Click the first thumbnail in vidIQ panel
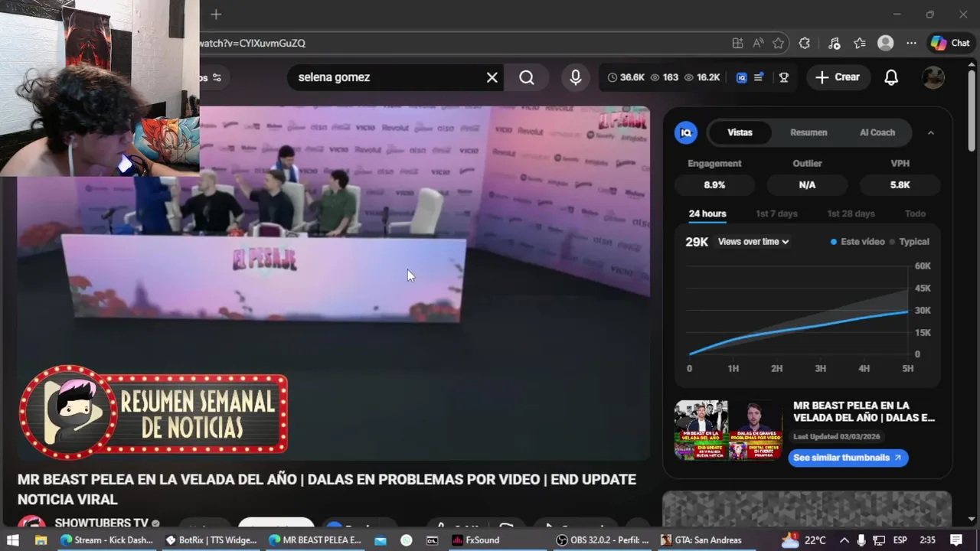This screenshot has height=551, width=980. [x=701, y=430]
